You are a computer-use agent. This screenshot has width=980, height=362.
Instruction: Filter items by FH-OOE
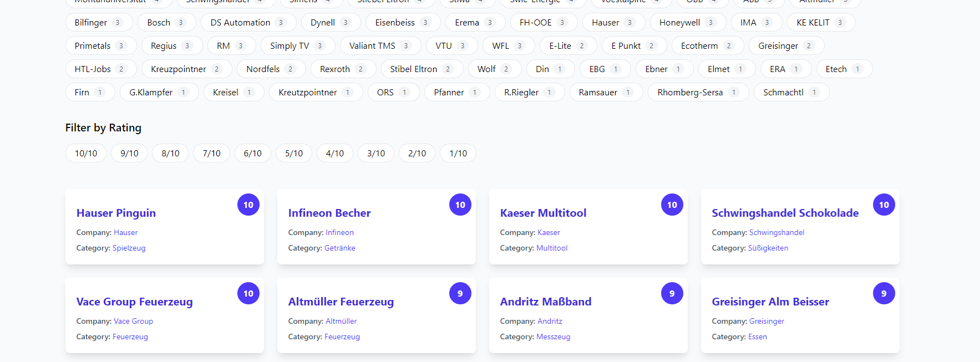(x=544, y=23)
